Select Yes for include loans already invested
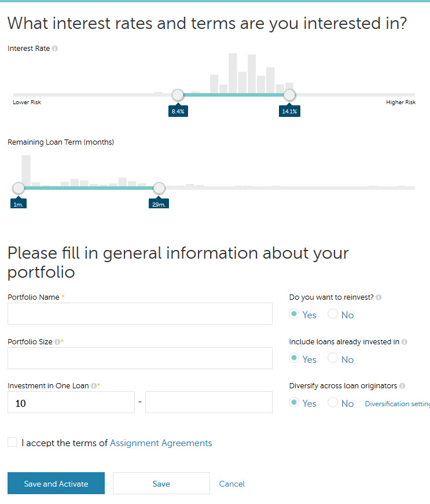 pos(295,358)
